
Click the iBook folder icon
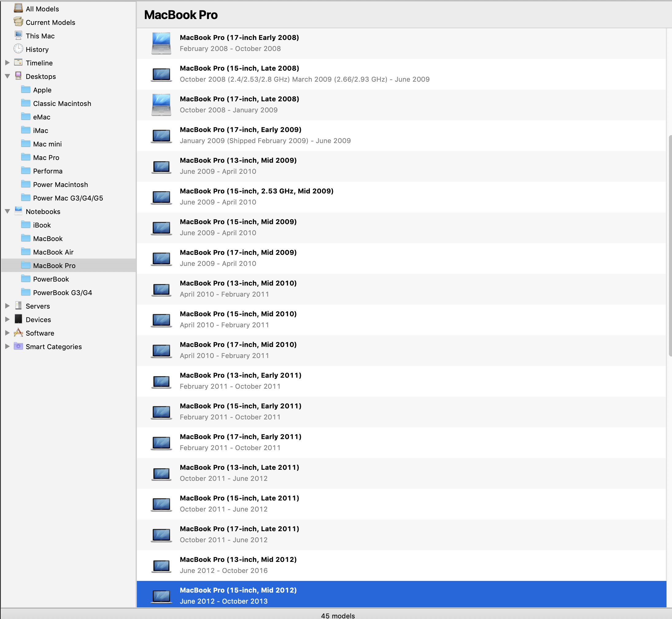tap(26, 224)
